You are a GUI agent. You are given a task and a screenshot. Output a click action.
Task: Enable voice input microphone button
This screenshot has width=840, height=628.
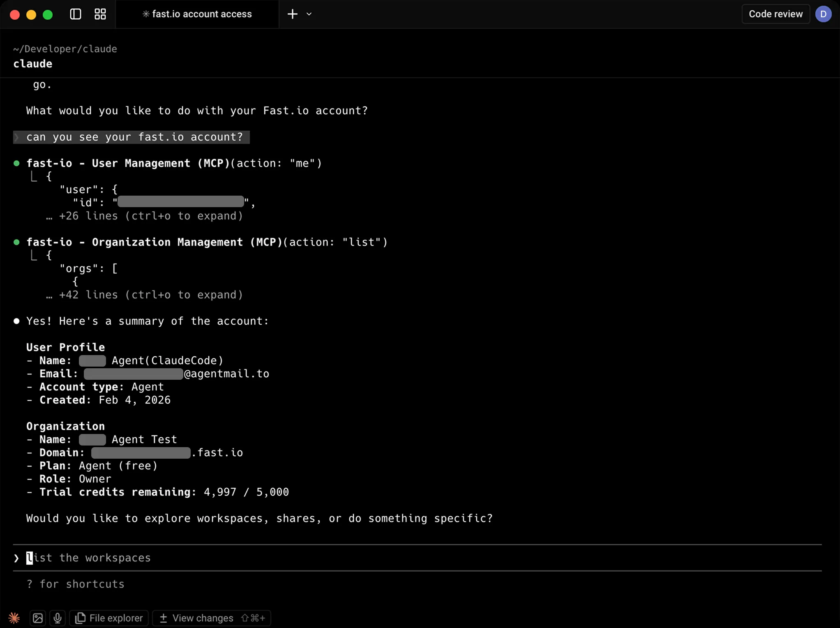pos(58,618)
